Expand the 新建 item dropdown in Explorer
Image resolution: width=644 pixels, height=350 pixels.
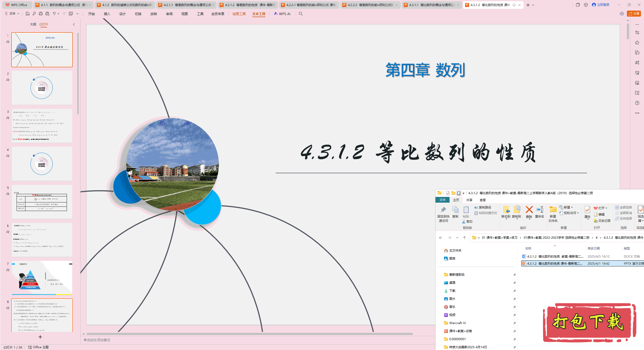[572, 207]
